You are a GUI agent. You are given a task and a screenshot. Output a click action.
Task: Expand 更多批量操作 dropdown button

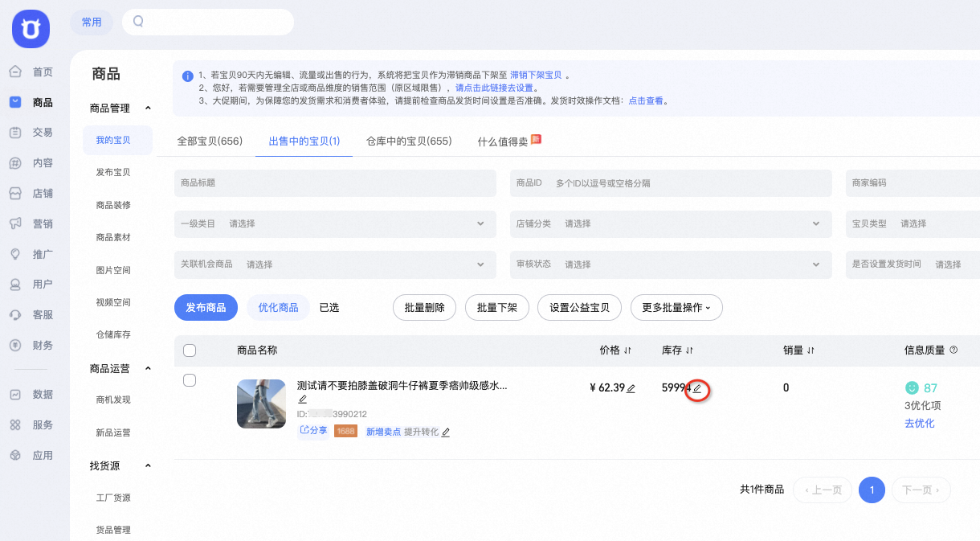click(x=676, y=307)
